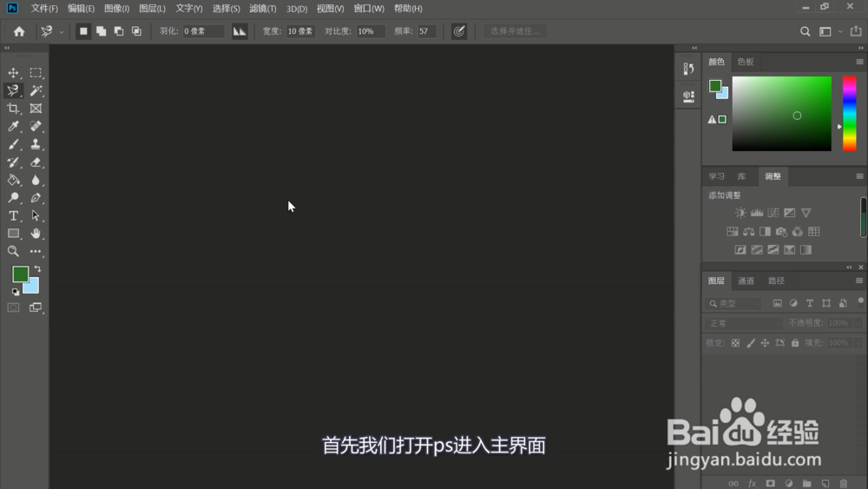Switch to the 路径 tab
This screenshot has height=489, width=868.
pyautogui.click(x=776, y=281)
